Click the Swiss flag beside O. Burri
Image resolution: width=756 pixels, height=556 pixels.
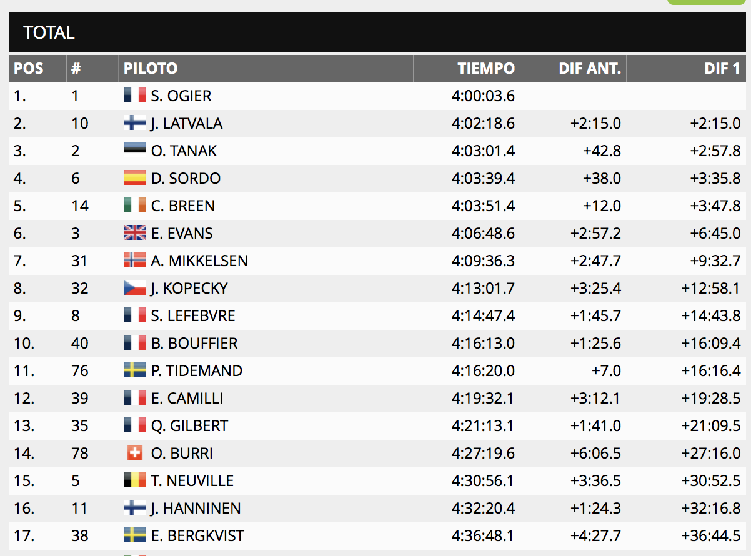[134, 453]
